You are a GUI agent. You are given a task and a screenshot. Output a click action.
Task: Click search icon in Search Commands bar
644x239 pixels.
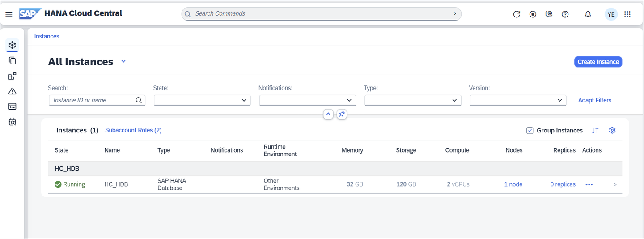(x=188, y=14)
